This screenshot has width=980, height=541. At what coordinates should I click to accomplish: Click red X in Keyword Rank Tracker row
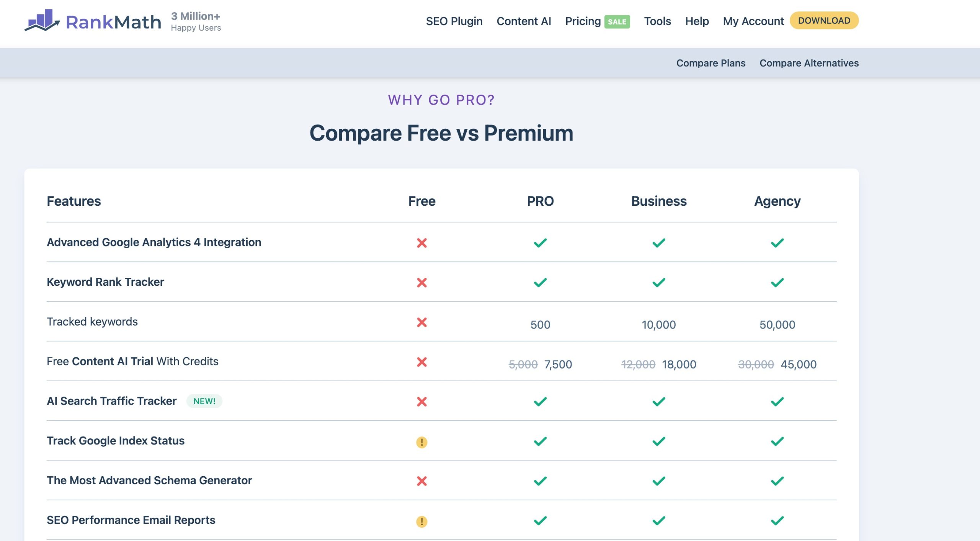point(421,283)
